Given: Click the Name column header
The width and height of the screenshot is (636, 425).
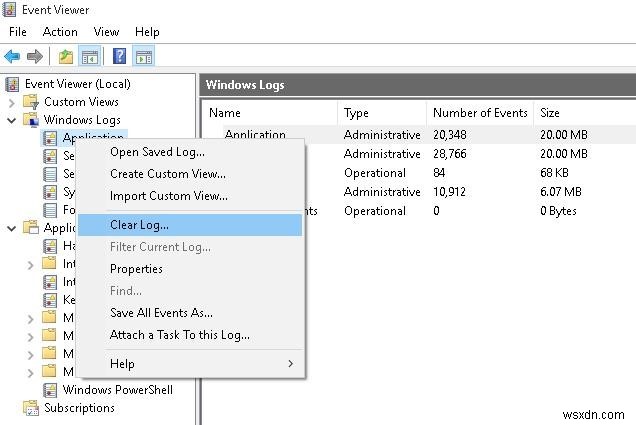Looking at the screenshot, I should 270,113.
